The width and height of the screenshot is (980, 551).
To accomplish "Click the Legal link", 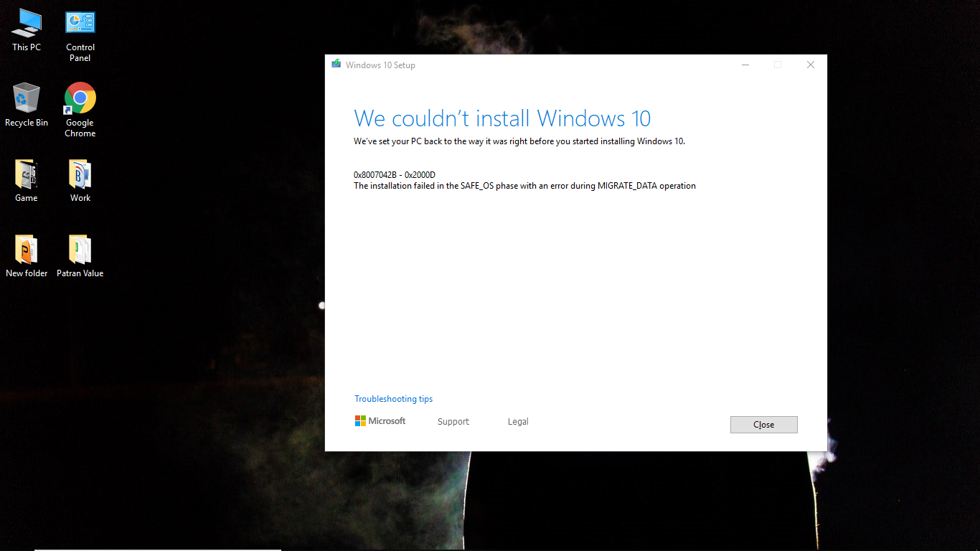I will (x=518, y=422).
